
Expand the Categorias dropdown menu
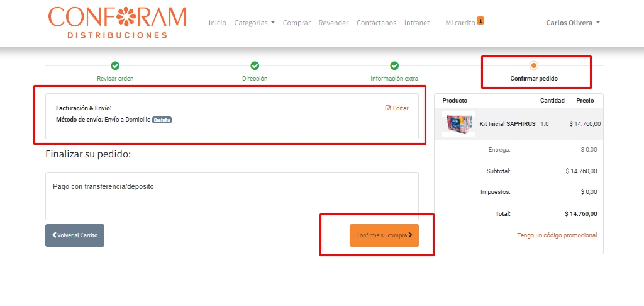pos(254,23)
